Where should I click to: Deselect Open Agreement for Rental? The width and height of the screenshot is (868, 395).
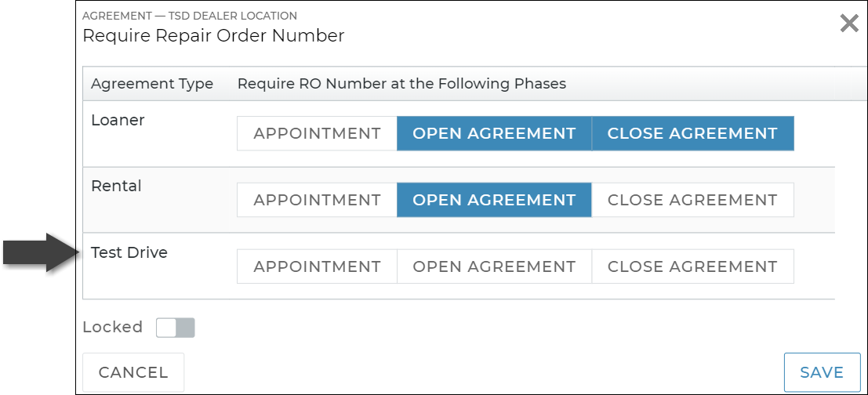click(x=494, y=200)
